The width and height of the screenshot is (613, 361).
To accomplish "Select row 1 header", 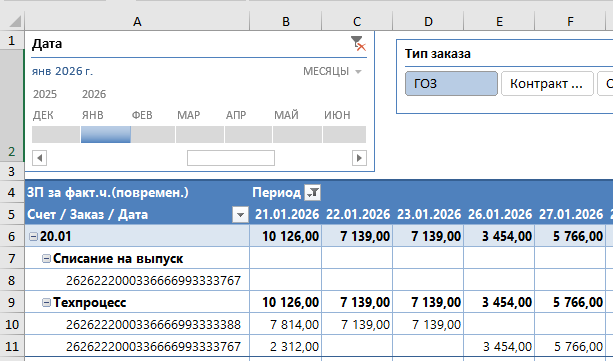I will pyautogui.click(x=12, y=40).
